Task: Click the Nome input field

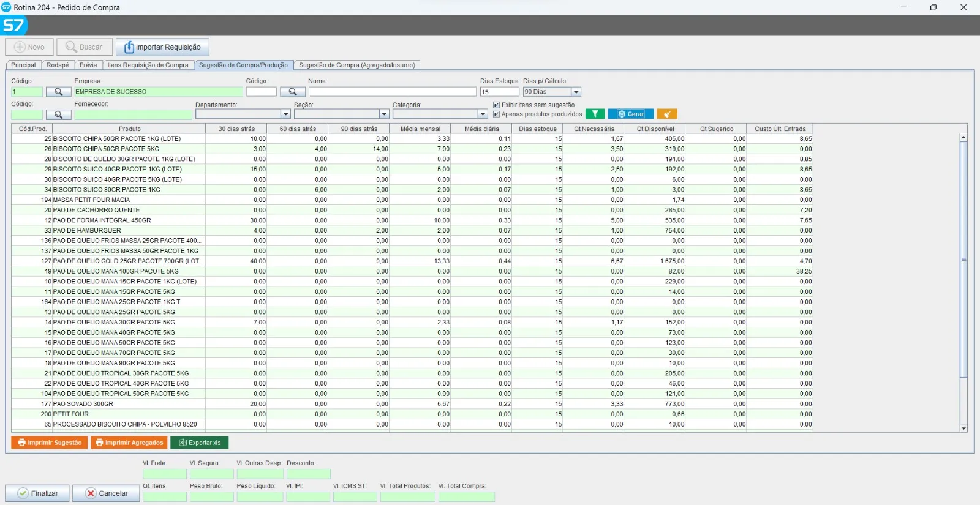Action: click(x=392, y=92)
